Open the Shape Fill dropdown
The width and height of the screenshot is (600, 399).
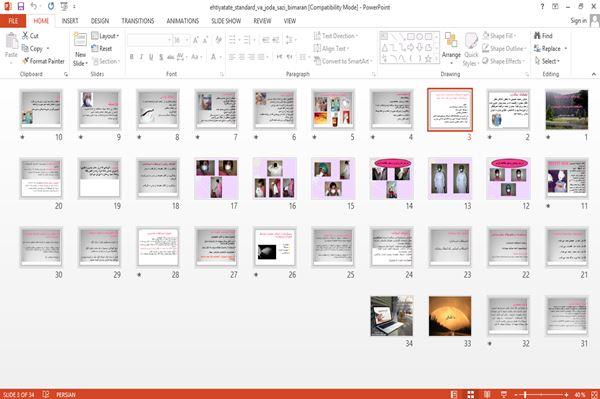tap(499, 36)
